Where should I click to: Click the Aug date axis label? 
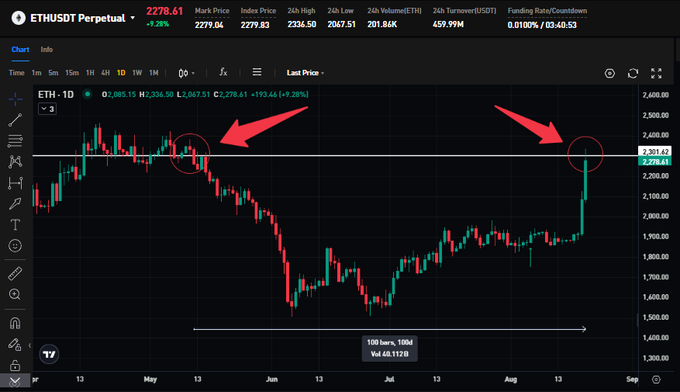pos(511,379)
